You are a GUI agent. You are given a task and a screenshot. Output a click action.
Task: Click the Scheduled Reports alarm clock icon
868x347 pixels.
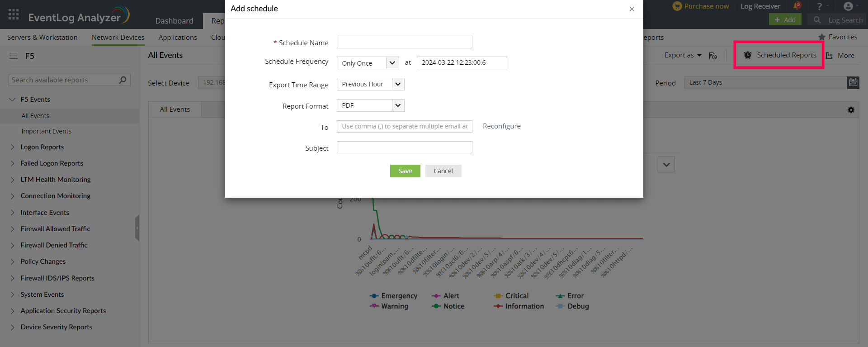748,55
